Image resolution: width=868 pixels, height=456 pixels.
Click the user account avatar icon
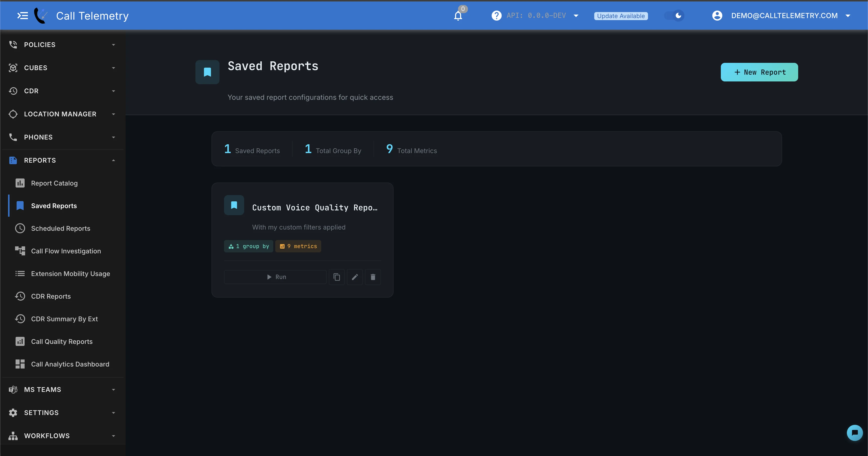[717, 16]
